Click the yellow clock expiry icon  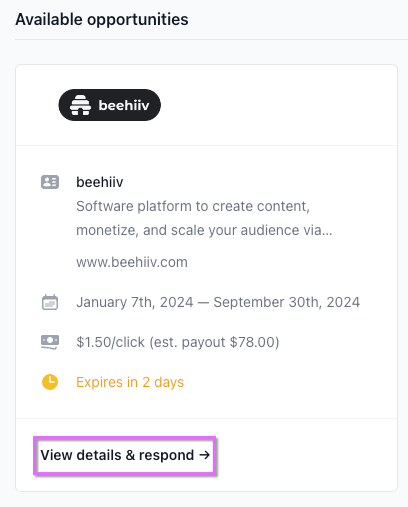50,382
